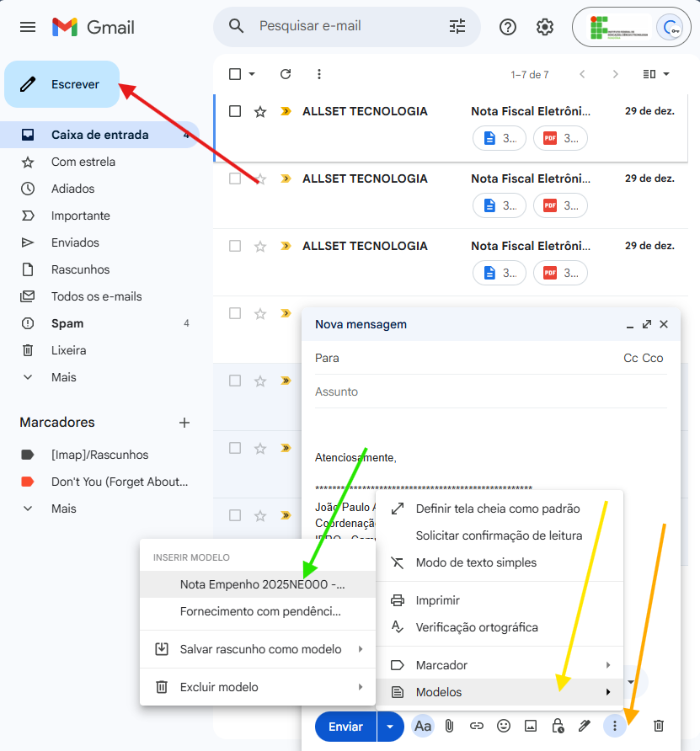Open the emoji picker in compose toolbar

pos(504,726)
